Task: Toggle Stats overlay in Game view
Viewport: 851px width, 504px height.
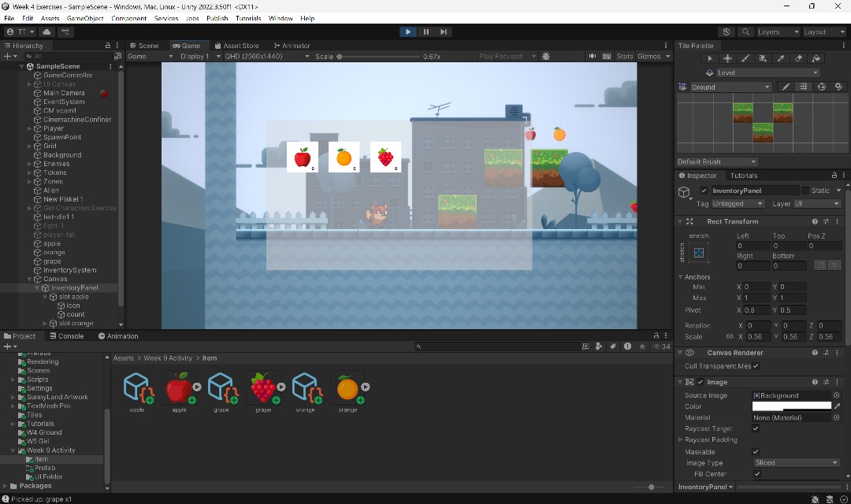Action: point(625,57)
